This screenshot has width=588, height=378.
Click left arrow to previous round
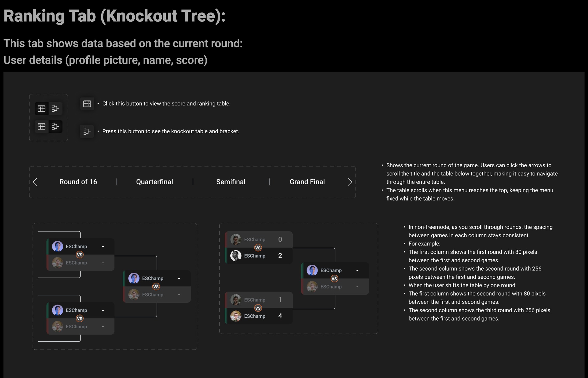pos(35,182)
